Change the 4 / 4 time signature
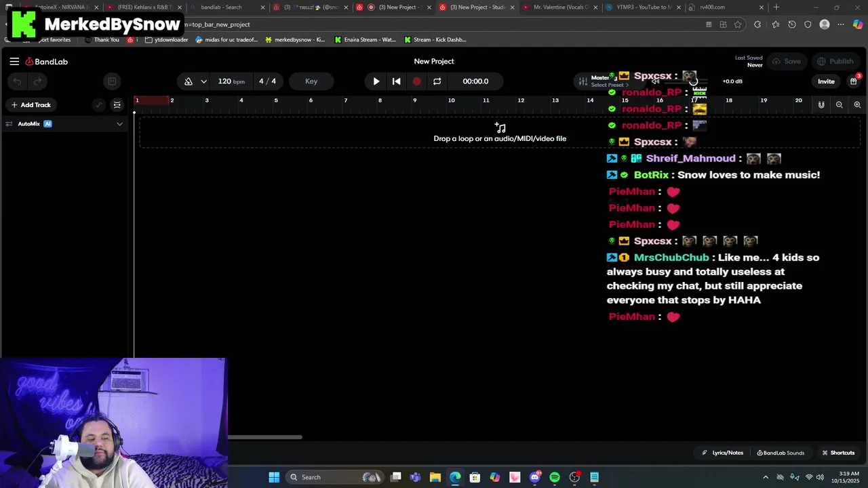Viewport: 868px width, 488px height. point(267,81)
